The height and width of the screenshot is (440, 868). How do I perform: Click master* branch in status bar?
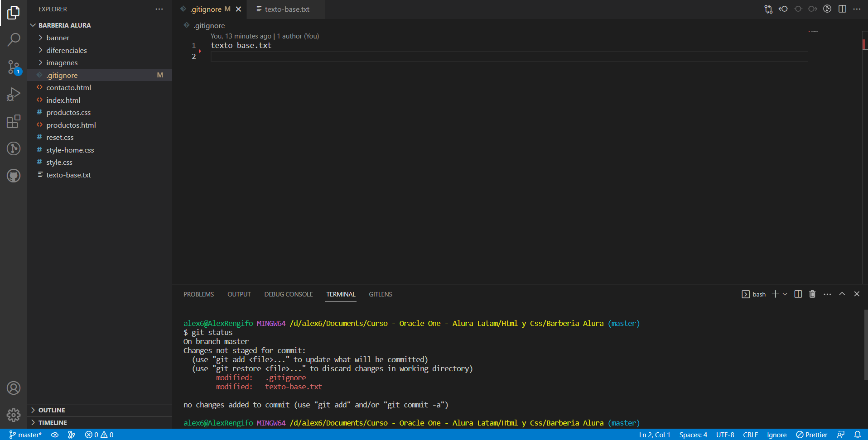[25, 435]
